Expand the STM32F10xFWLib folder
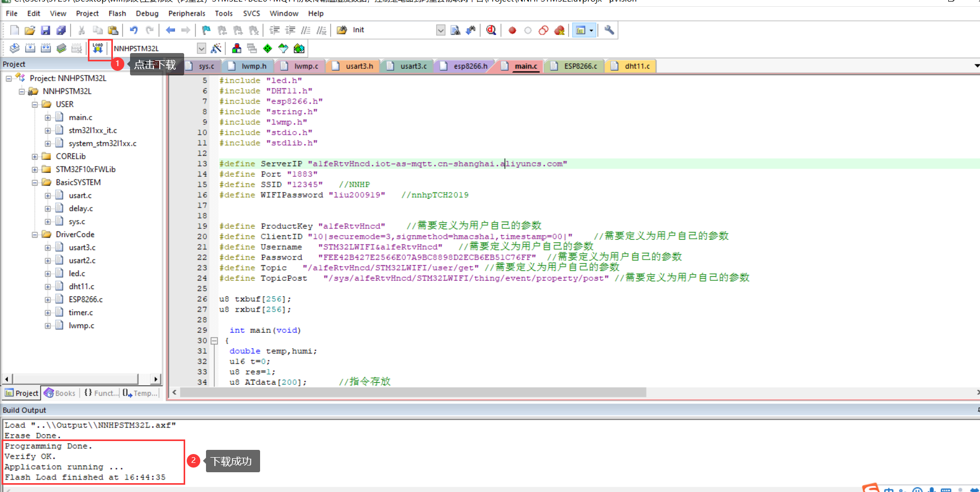The height and width of the screenshot is (492, 980). (x=35, y=170)
